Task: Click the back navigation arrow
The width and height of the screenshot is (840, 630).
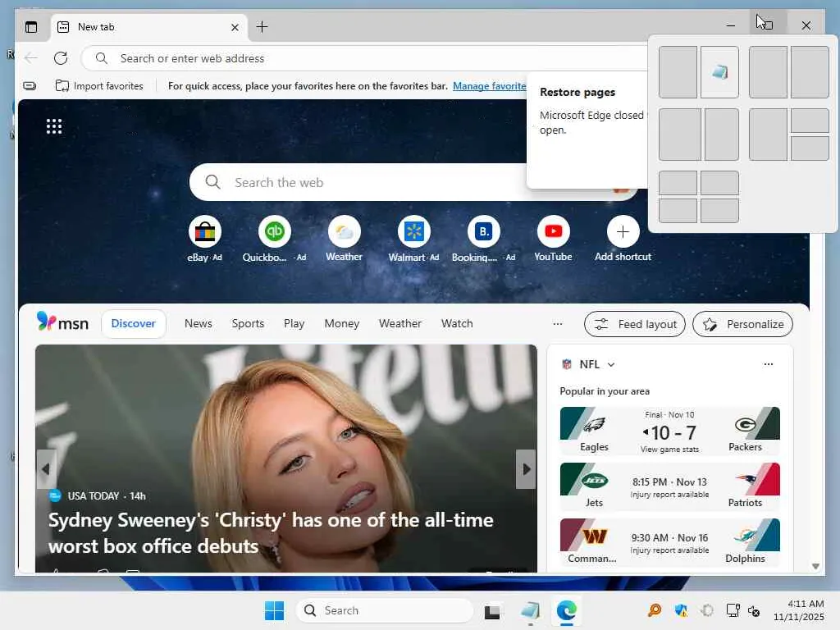Action: pos(31,58)
